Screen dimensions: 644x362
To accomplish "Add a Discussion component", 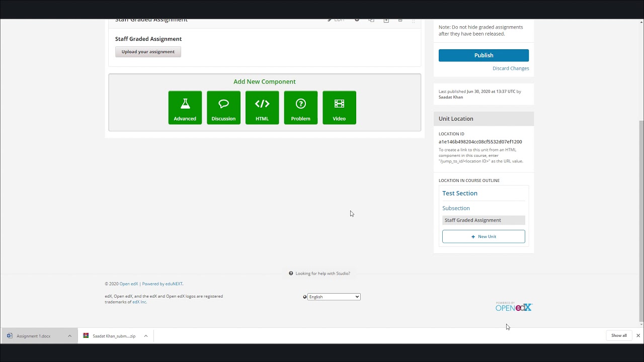I will 223,108.
